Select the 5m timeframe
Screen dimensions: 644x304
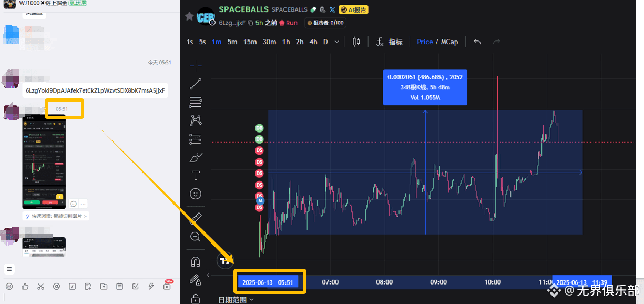click(232, 42)
